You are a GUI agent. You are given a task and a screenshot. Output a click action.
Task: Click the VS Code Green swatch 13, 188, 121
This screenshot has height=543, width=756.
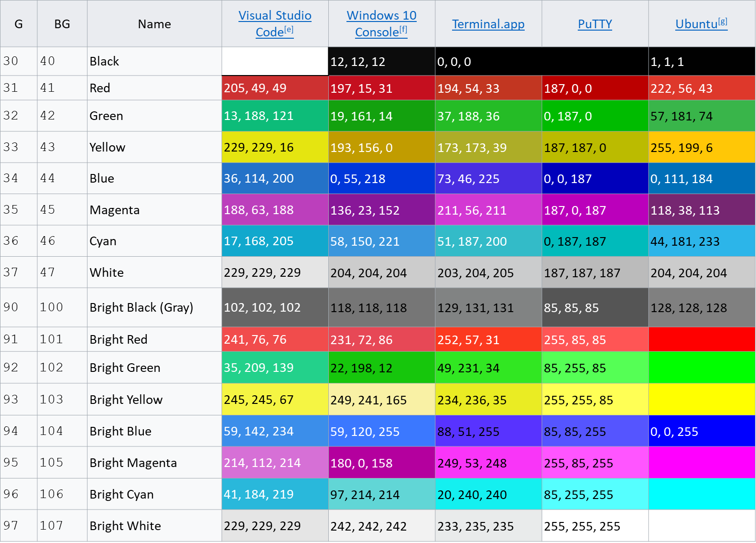[275, 116]
